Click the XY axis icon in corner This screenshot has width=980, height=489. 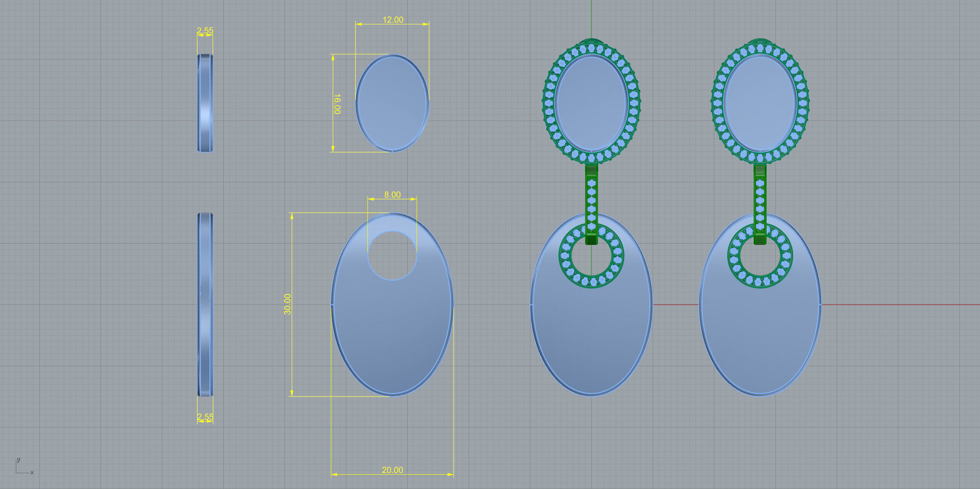pos(22,467)
